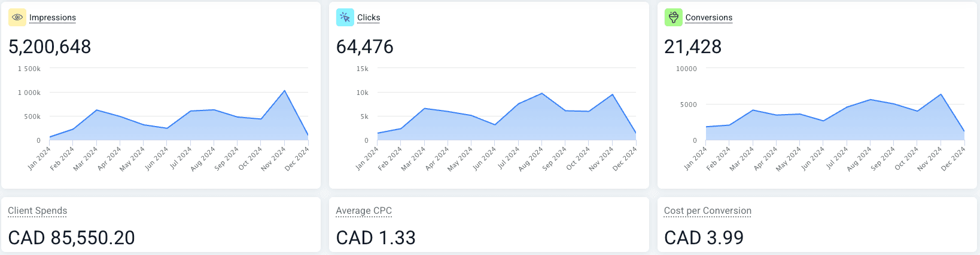Open the Conversions metric label
Viewport: 980px width, 255px height.
pyautogui.click(x=708, y=17)
